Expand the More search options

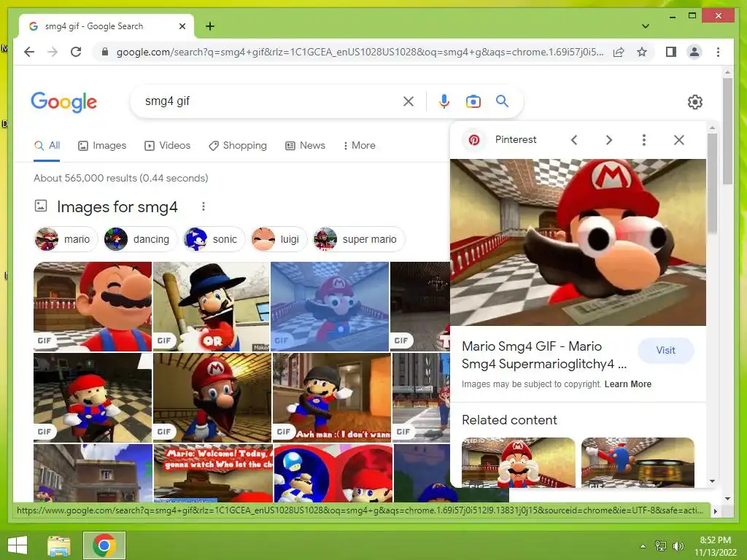(359, 146)
